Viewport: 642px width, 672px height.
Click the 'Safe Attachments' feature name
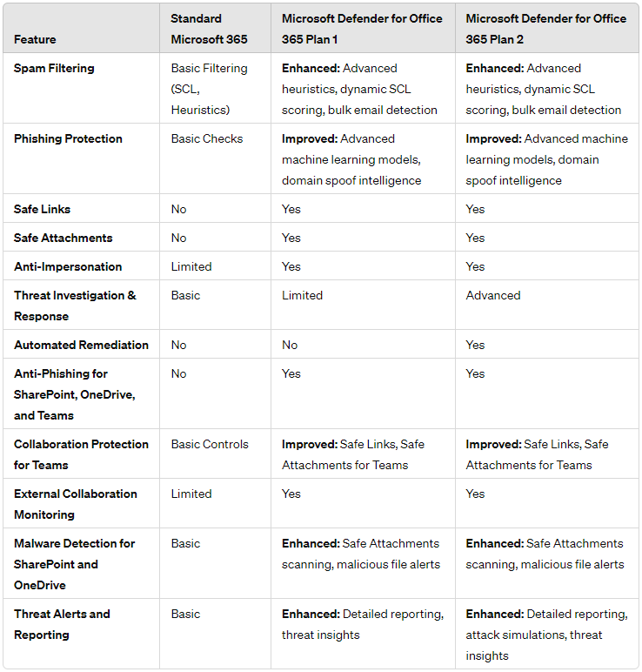tap(63, 238)
